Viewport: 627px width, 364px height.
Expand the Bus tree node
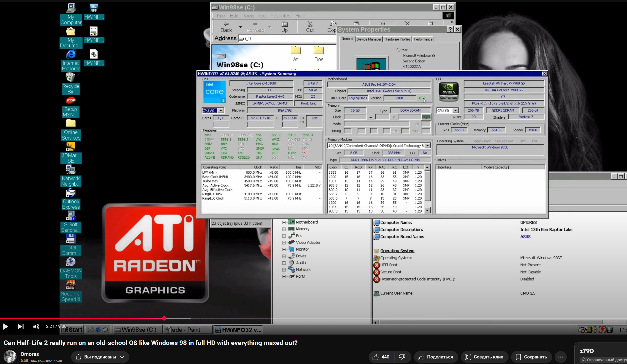click(x=284, y=236)
